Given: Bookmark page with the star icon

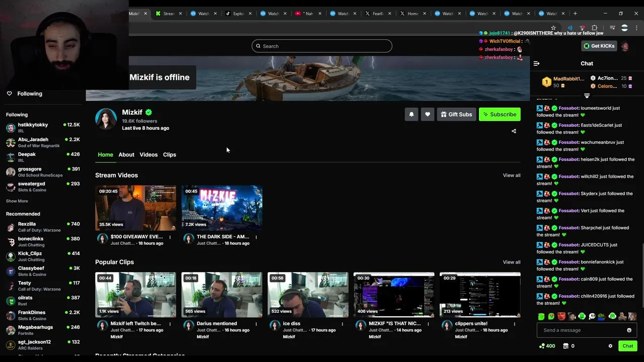Looking at the screenshot, I should click(x=553, y=28).
